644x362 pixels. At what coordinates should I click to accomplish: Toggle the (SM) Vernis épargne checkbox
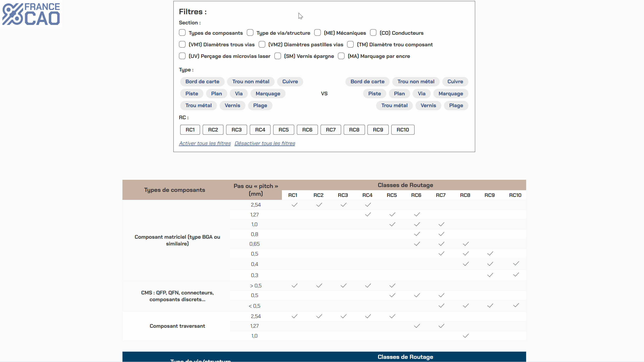click(278, 56)
